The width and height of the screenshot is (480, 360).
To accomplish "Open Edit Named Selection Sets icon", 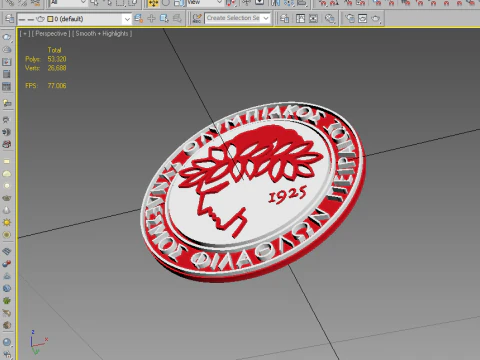I will [197, 18].
